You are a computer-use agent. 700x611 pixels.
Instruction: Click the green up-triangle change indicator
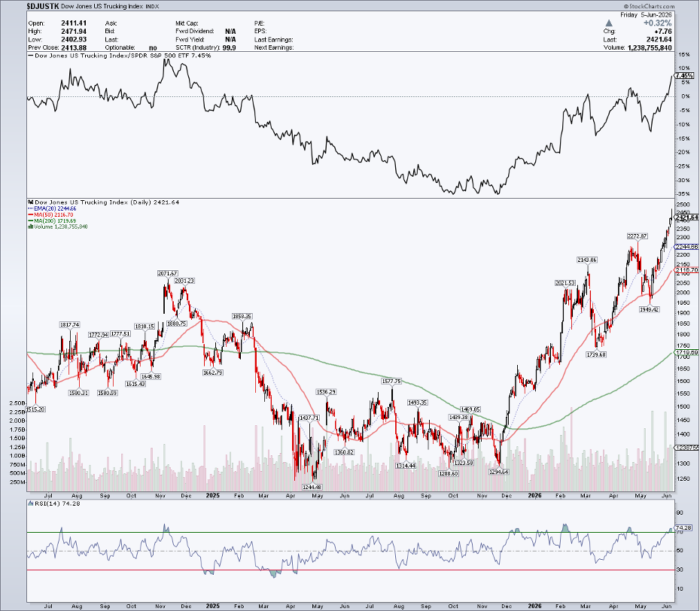[608, 23]
